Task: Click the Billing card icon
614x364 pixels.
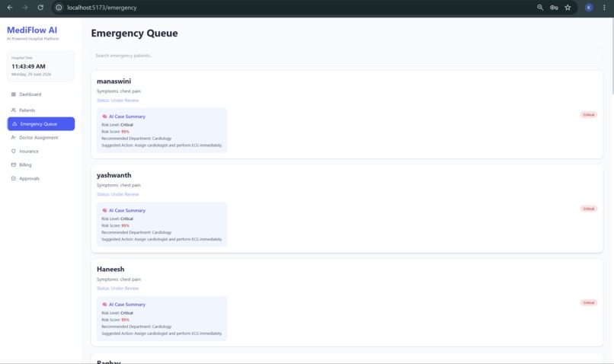Action: point(14,164)
